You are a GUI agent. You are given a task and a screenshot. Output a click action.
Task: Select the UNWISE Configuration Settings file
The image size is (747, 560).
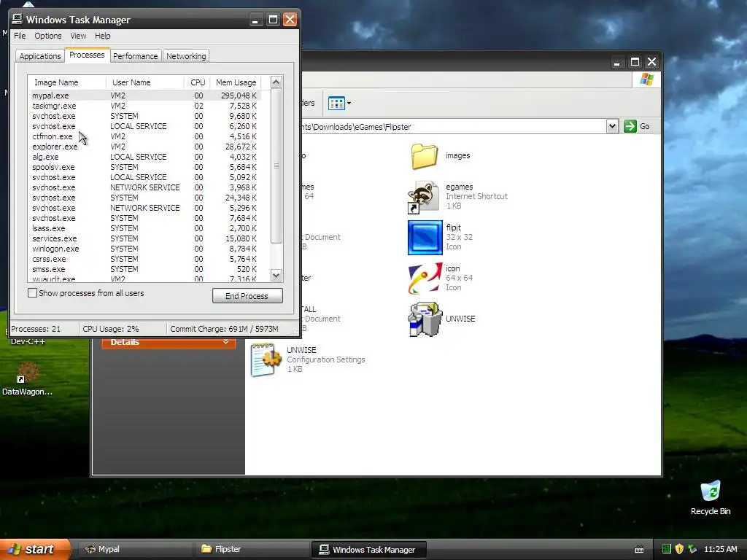tap(266, 360)
